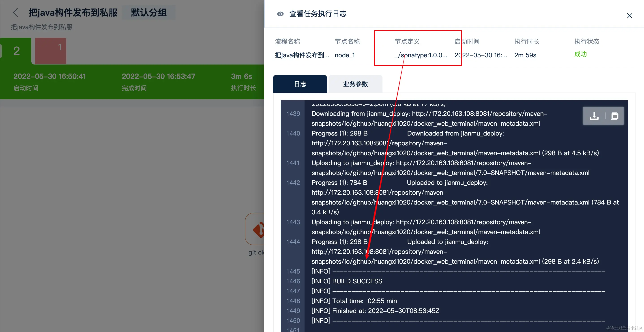The height and width of the screenshot is (332, 644).
Task: Click the eye icon in log header
Action: [x=280, y=14]
